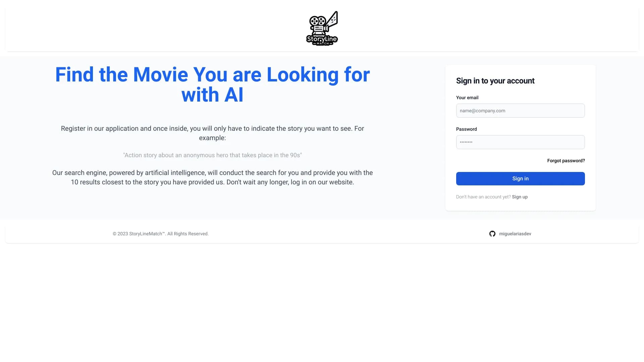
Task: Click the StoryLine wordmark in the logo
Action: tap(322, 39)
